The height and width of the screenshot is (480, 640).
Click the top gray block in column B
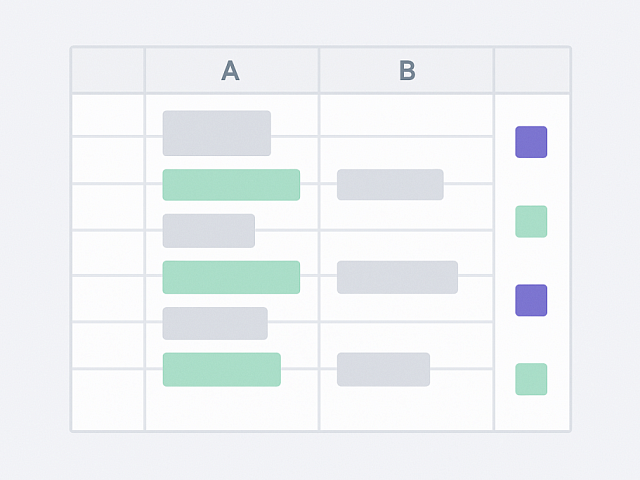coord(390,185)
